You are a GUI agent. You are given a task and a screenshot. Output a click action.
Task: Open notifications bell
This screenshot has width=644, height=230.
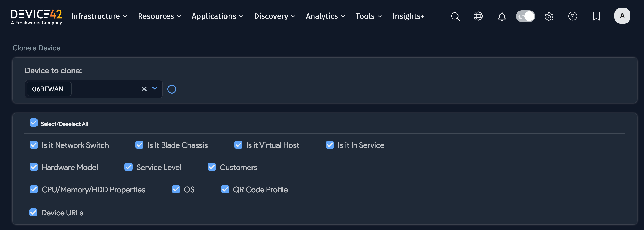click(502, 16)
